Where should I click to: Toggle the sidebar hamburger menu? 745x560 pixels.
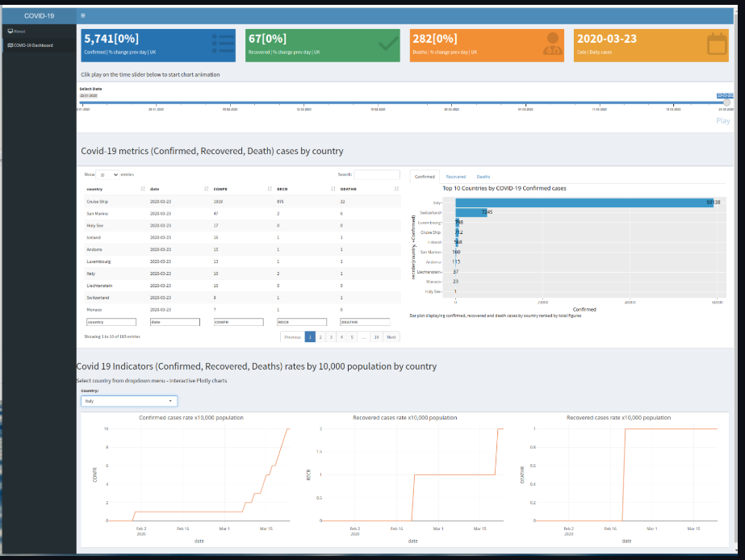[x=83, y=15]
